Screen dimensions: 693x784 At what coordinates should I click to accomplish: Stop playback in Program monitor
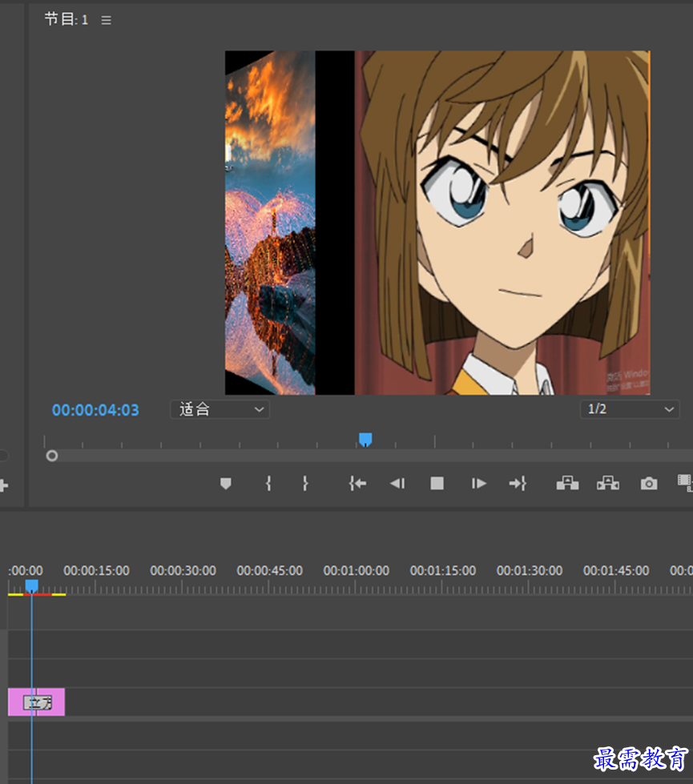click(437, 484)
